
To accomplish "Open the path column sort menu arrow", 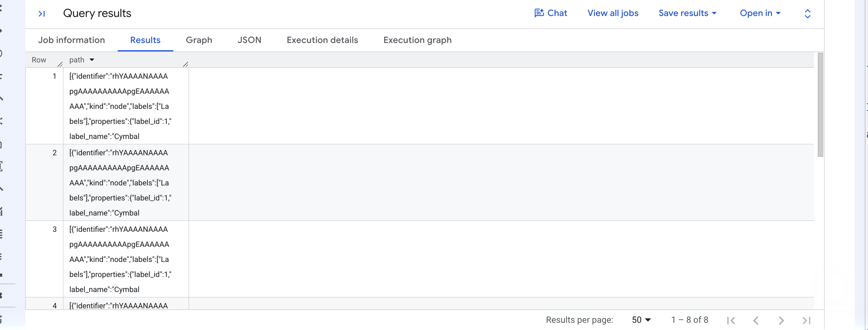I will pyautogui.click(x=92, y=60).
